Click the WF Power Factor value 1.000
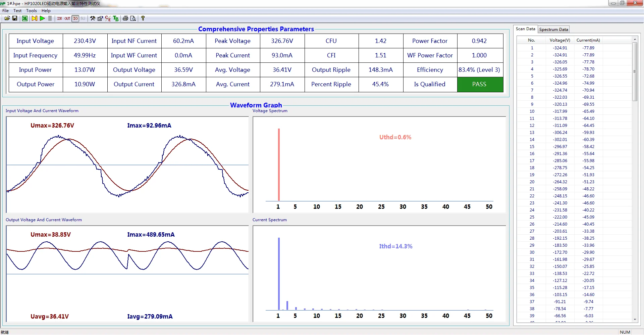644x335 pixels. coord(479,55)
